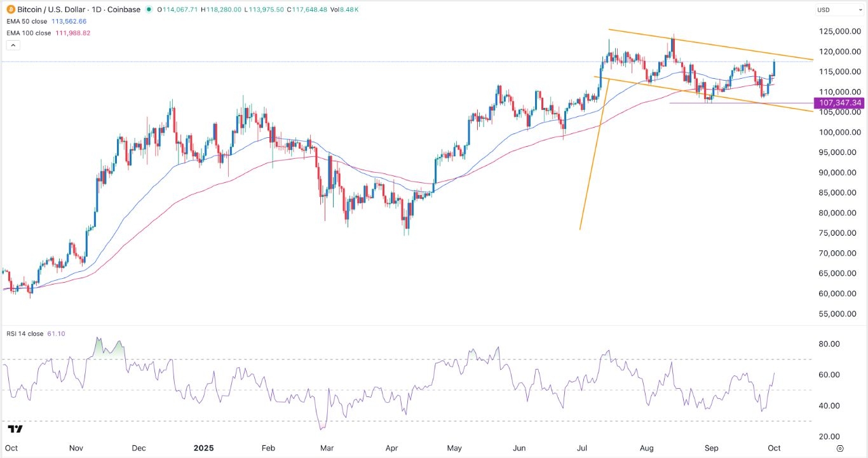Click the 2025 label on the time axis
Image resolution: width=868 pixels, height=458 pixels.
click(x=203, y=448)
